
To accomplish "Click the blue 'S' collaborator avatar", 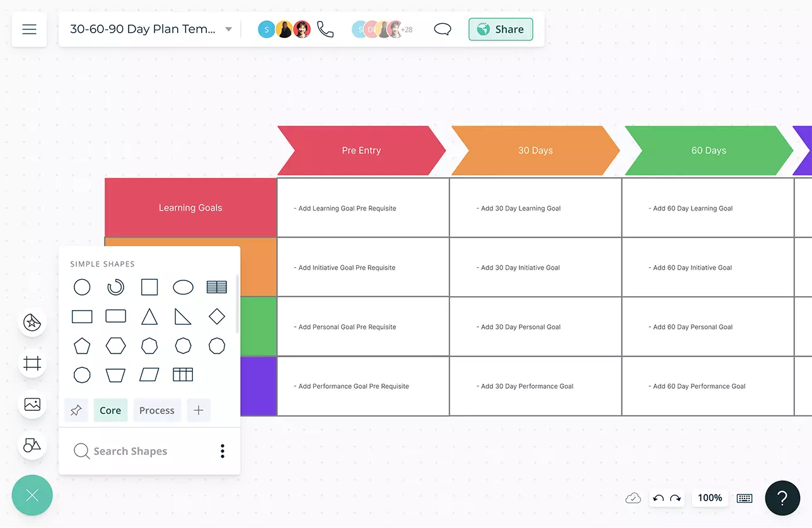I will [267, 30].
